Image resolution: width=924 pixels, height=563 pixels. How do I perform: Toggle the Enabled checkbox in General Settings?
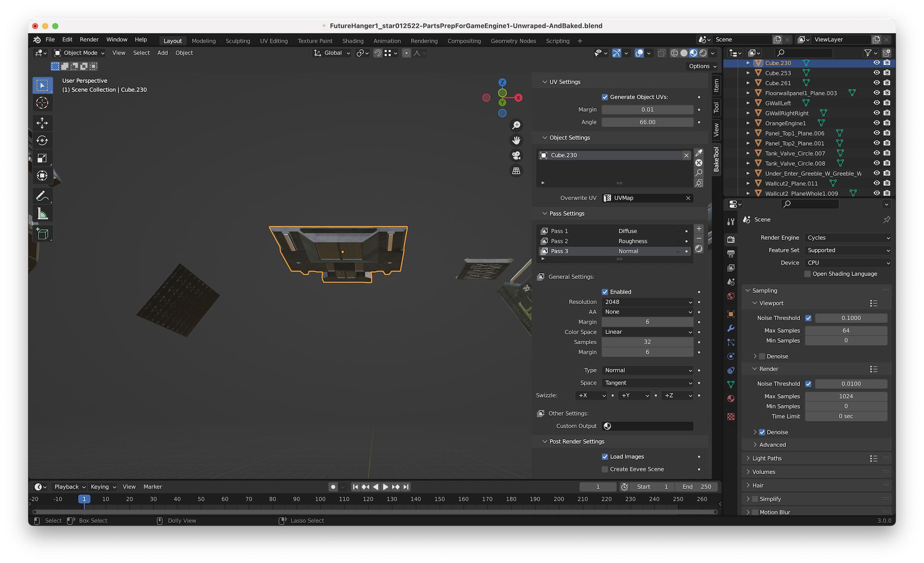pos(605,292)
